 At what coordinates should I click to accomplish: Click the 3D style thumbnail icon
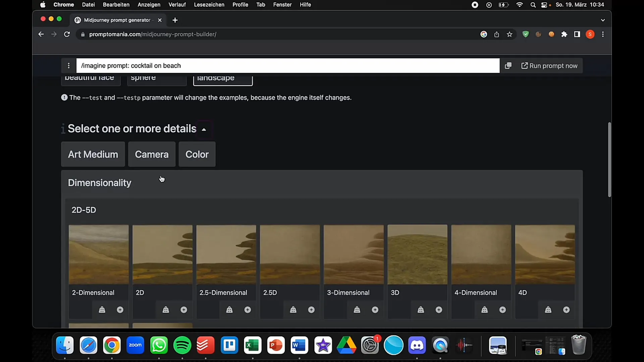coord(418,255)
